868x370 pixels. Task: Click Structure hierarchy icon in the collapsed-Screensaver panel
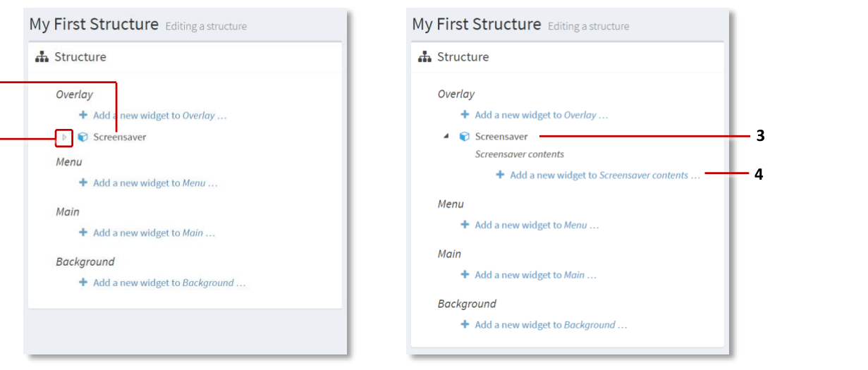(x=42, y=57)
